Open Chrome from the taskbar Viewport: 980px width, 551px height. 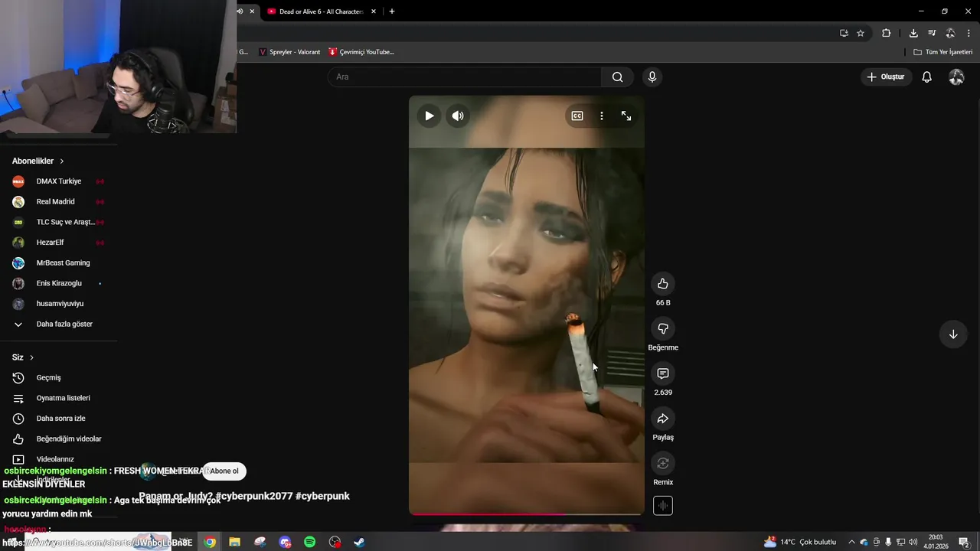point(210,542)
